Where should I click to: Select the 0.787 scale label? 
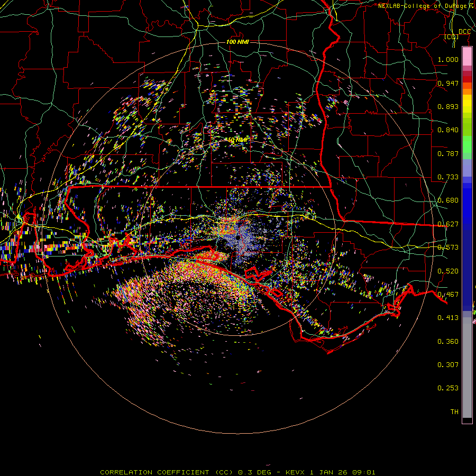(448, 153)
